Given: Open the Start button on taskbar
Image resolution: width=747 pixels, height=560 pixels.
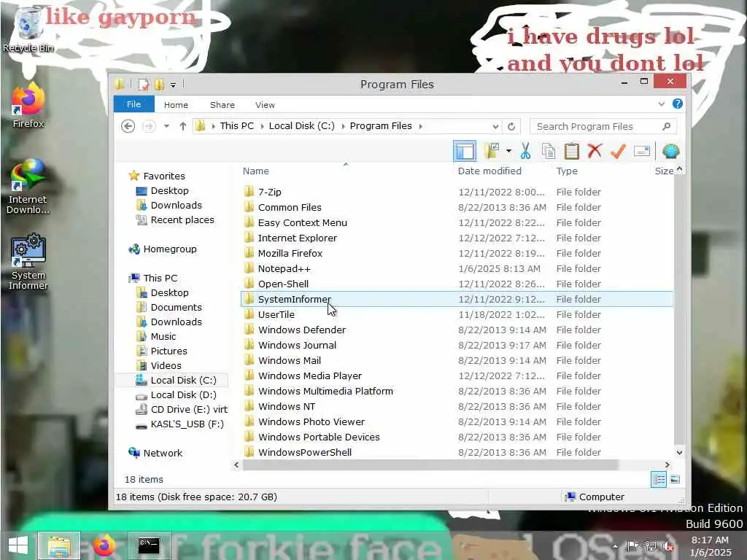Looking at the screenshot, I should point(18,545).
